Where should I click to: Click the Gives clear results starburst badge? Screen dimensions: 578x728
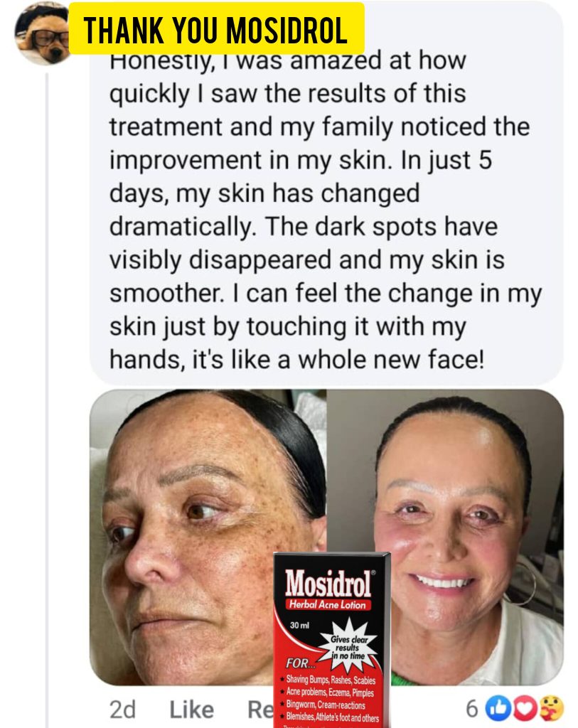click(349, 647)
